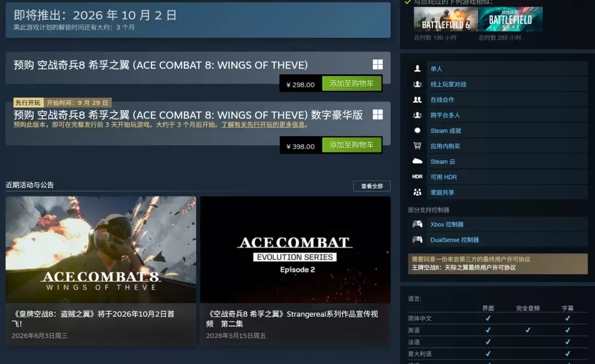Open the 家庭共享 link

[442, 193]
